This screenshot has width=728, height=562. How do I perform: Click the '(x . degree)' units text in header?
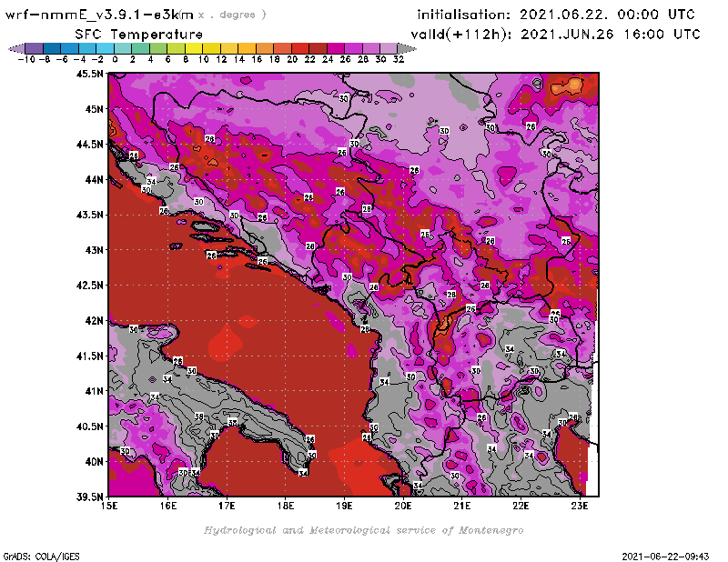coord(224,15)
